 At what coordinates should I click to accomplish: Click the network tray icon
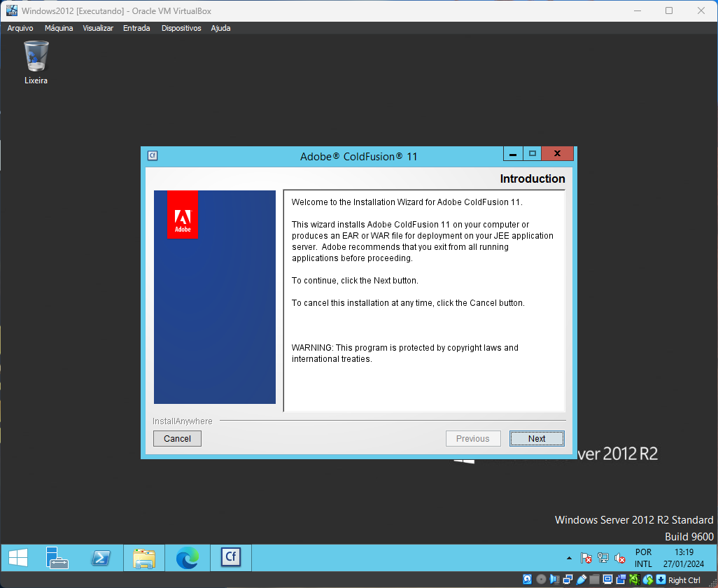click(x=603, y=558)
